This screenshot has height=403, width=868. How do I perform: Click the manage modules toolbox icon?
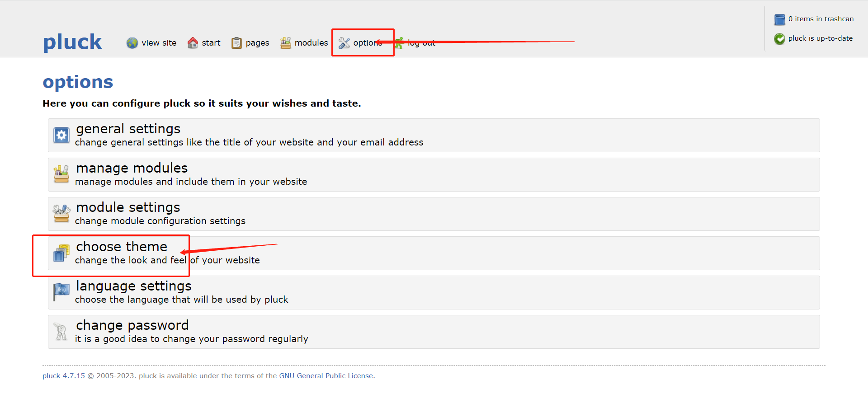point(61,174)
